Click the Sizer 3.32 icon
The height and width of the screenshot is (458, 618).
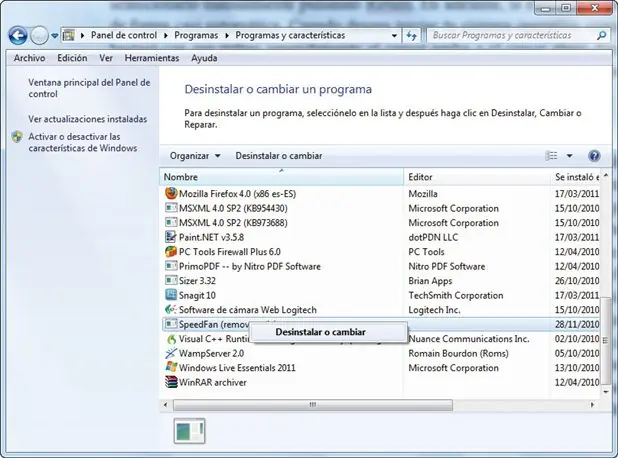(x=171, y=281)
